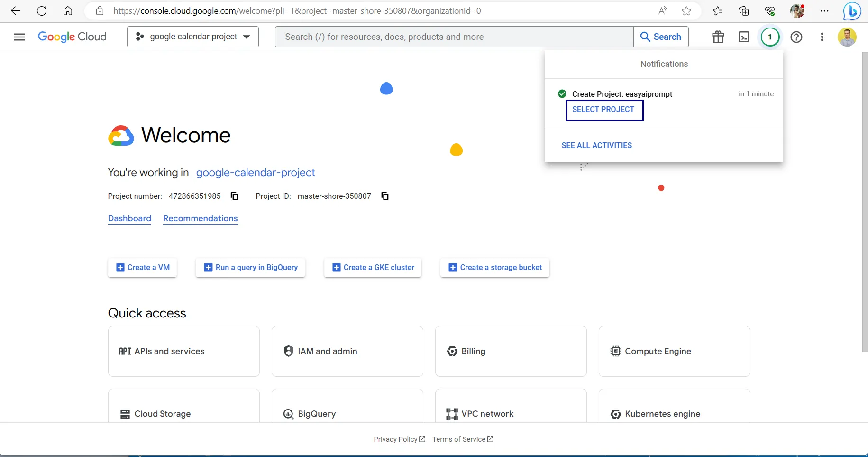This screenshot has width=868, height=457.
Task: Open browser settings and more menu
Action: pyautogui.click(x=824, y=11)
